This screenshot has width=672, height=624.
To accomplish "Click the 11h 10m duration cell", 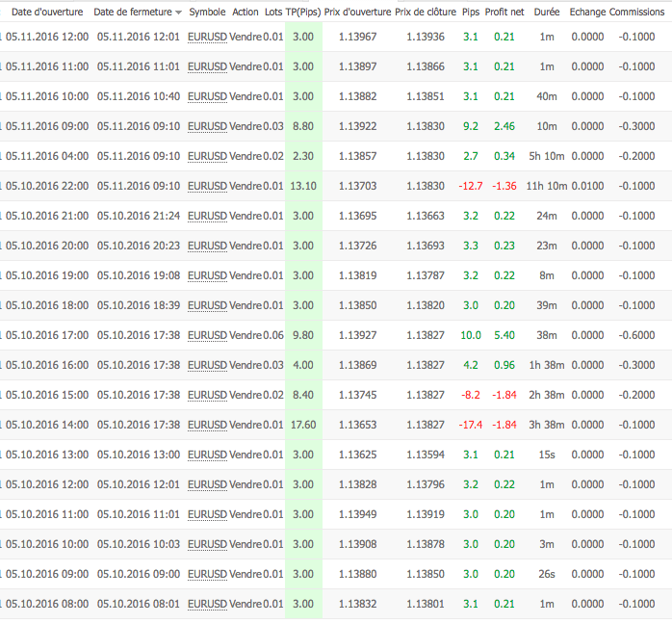I will 547,186.
